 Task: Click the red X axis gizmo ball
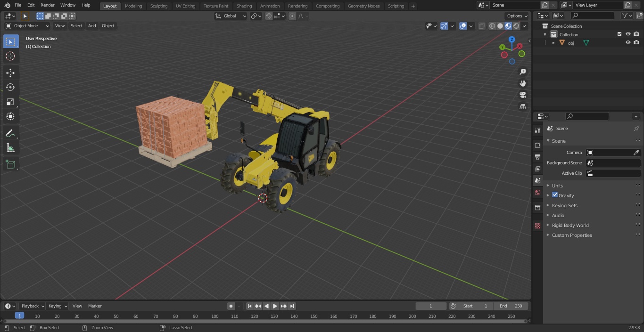(x=520, y=46)
